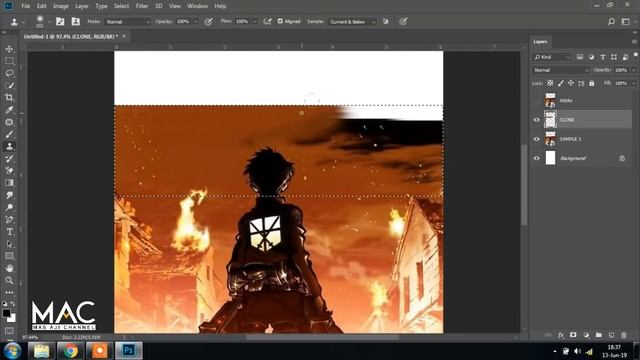Screen dimensions: 640x360
Task: Open the Image menu
Action: (x=60, y=6)
